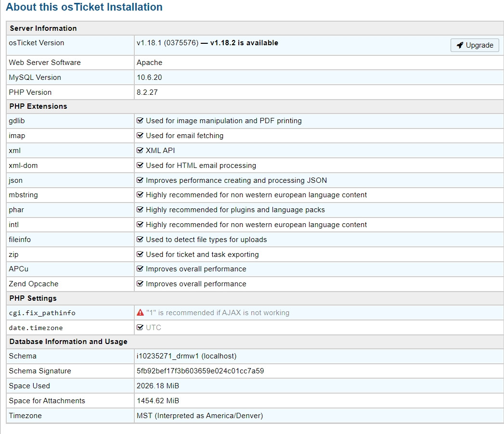Click the 'About this osTicket Installation' heading

[x=84, y=7]
